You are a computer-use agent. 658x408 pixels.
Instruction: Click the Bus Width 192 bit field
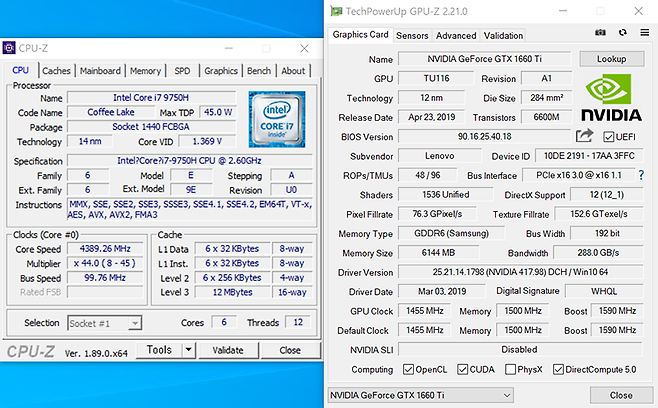(607, 233)
